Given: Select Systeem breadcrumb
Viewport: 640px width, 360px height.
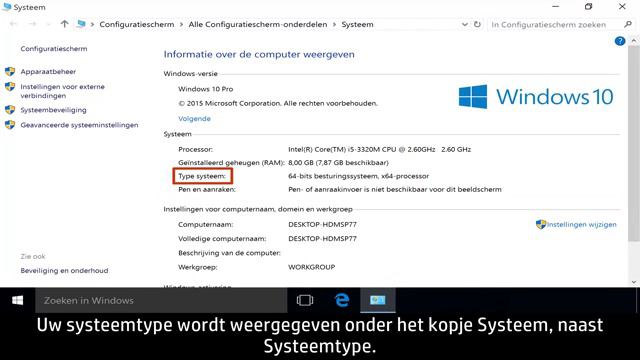Looking at the screenshot, I should 357,24.
